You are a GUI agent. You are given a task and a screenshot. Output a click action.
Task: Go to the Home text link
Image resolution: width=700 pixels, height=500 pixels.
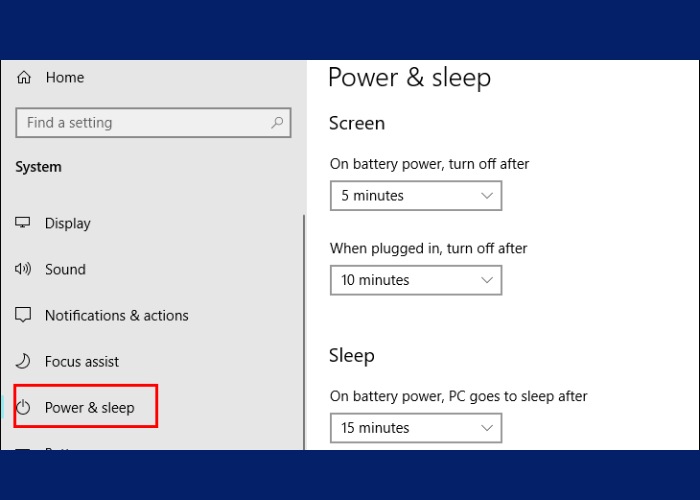pos(64,77)
